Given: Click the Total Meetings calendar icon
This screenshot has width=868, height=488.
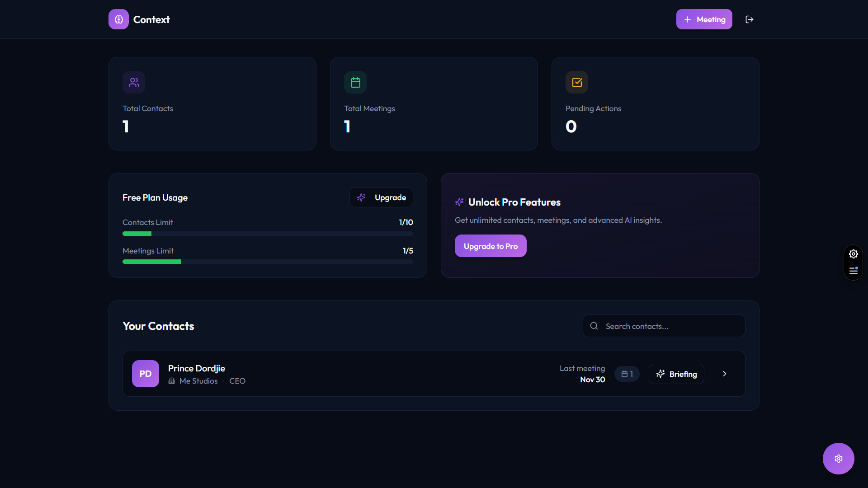Looking at the screenshot, I should pyautogui.click(x=355, y=82).
